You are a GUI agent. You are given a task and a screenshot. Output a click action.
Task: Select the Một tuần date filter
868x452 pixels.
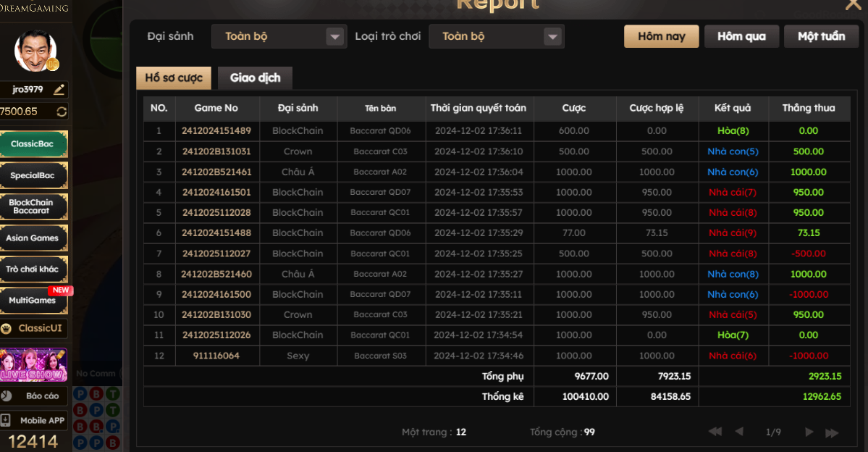(821, 36)
